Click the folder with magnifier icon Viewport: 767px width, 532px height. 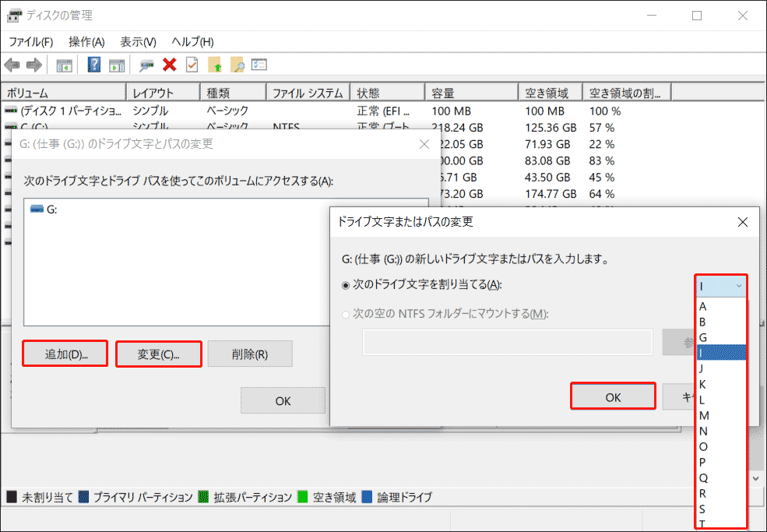click(x=237, y=65)
